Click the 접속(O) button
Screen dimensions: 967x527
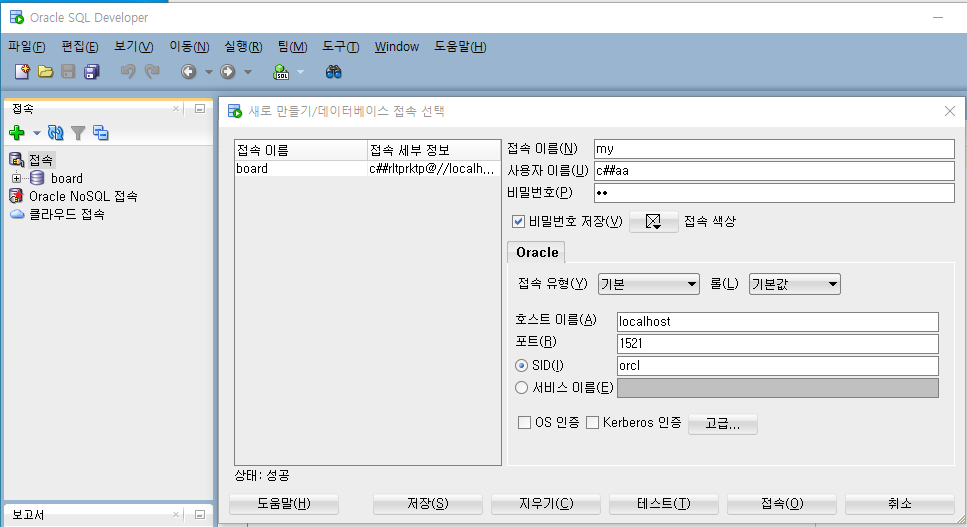pyautogui.click(x=782, y=504)
